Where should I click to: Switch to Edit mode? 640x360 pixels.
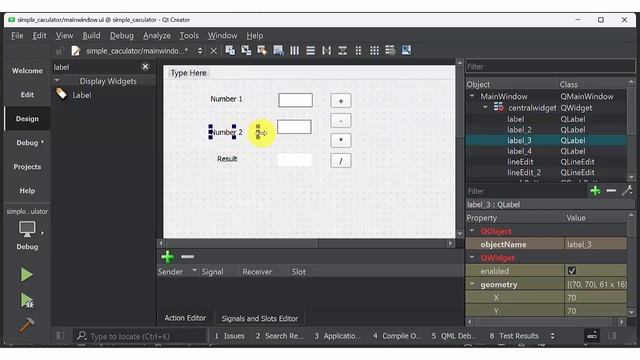tap(27, 95)
